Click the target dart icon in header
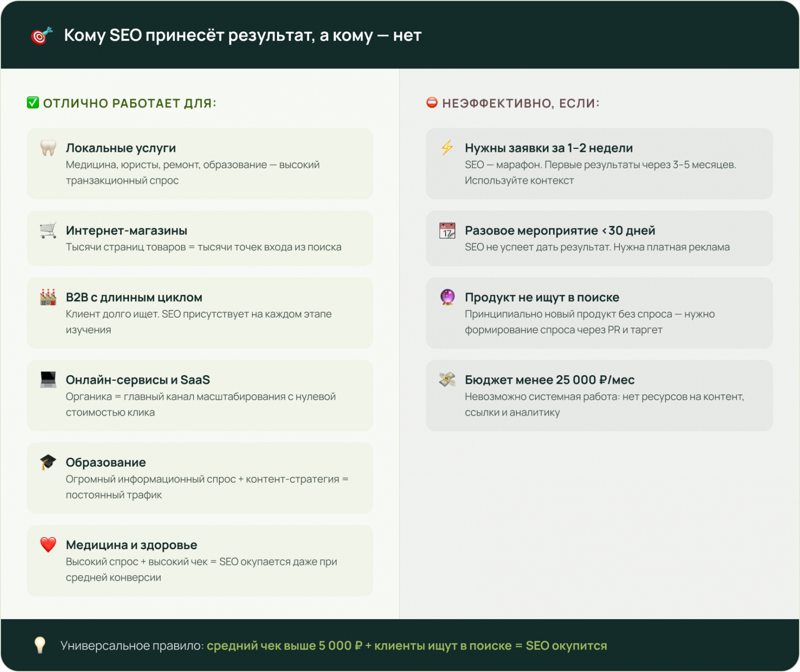 point(41,35)
